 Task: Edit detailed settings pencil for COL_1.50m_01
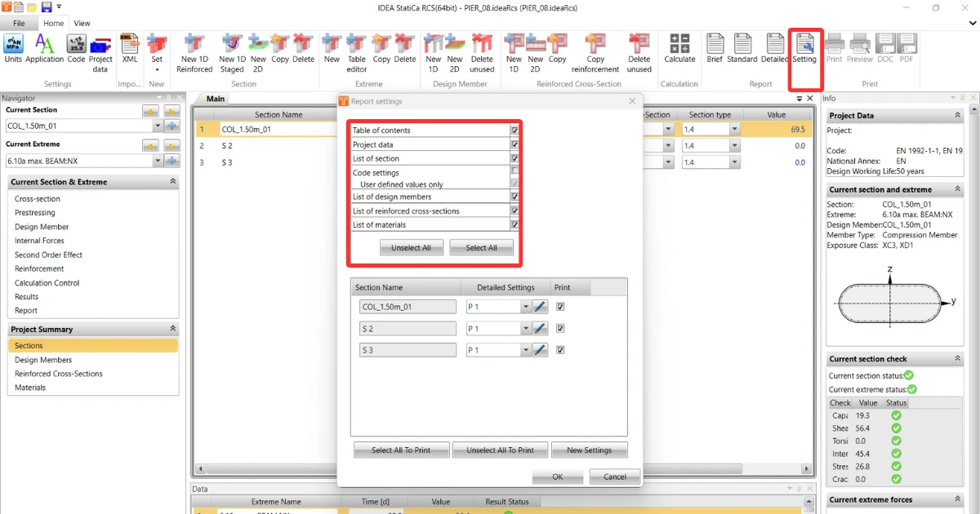[540, 307]
